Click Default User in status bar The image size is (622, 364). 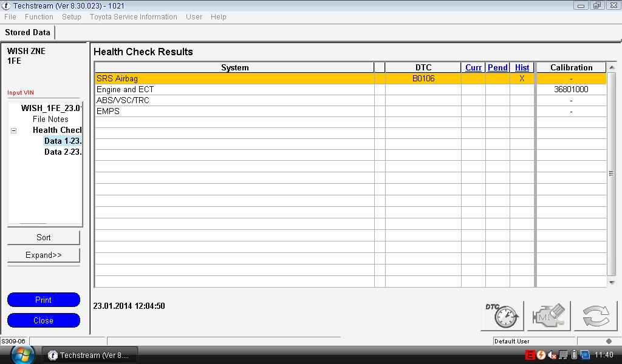(x=511, y=341)
